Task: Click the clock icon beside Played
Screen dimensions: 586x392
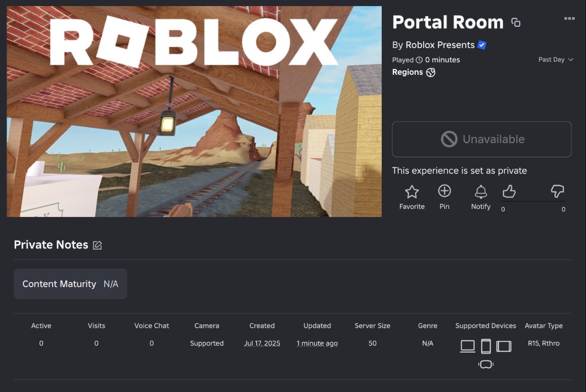Action: point(419,60)
